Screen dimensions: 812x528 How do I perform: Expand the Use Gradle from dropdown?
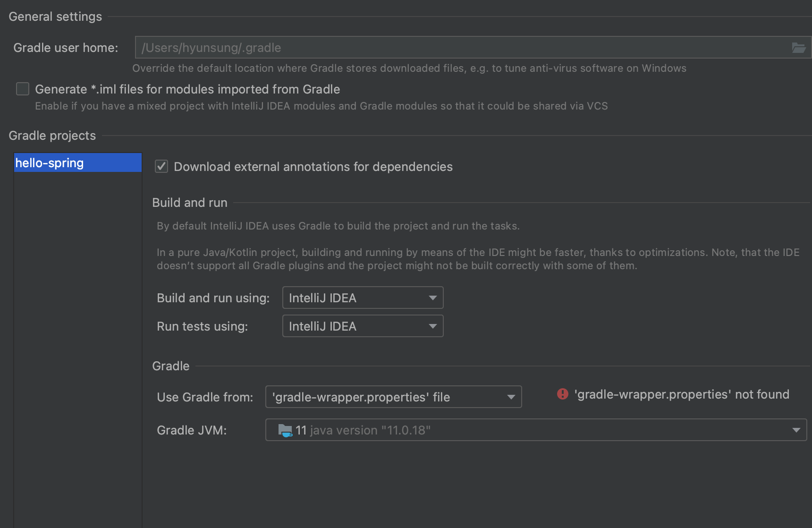[393, 397]
